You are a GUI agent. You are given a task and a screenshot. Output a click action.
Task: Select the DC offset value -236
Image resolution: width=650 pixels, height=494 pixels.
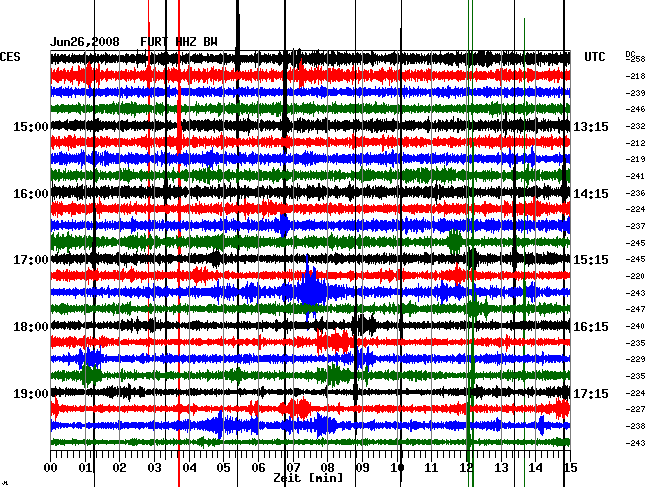635,193
